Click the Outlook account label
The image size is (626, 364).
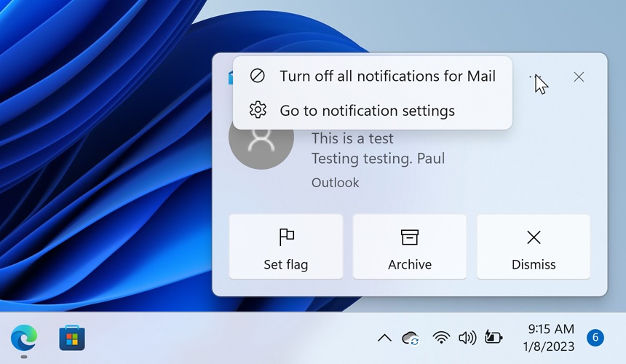(x=335, y=182)
